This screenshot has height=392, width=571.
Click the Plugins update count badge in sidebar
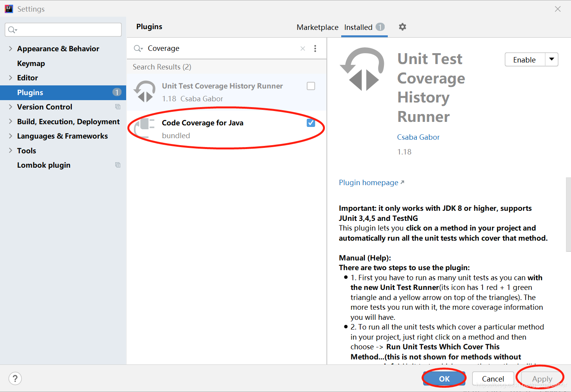click(117, 92)
